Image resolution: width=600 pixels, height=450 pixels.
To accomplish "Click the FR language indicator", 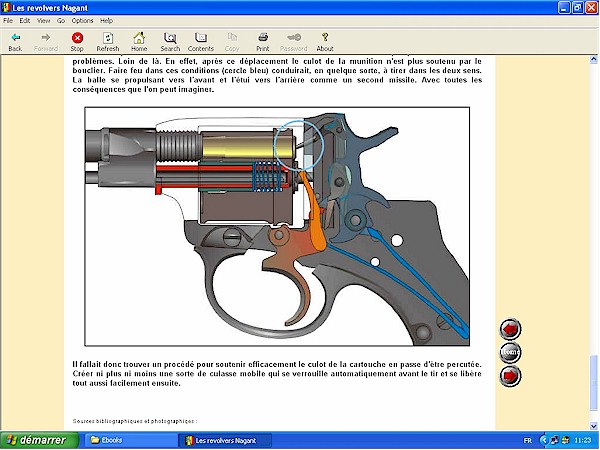I will point(528,441).
